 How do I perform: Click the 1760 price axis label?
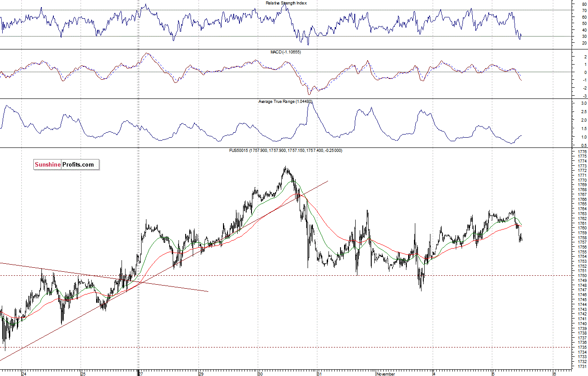[581, 228]
